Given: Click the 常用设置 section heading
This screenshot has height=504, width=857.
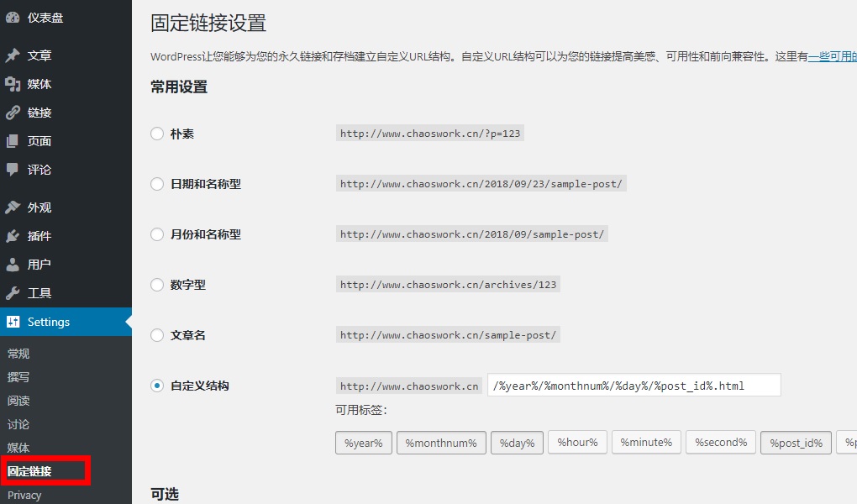Looking at the screenshot, I should point(179,87).
